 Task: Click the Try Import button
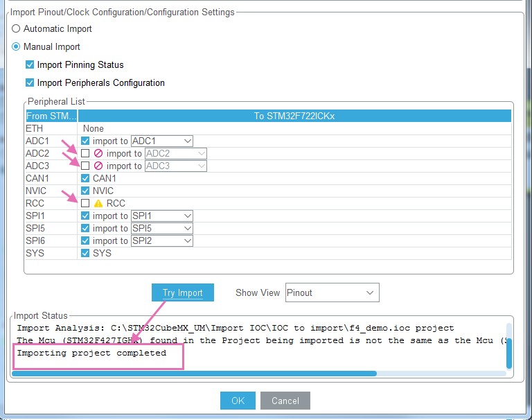point(183,292)
